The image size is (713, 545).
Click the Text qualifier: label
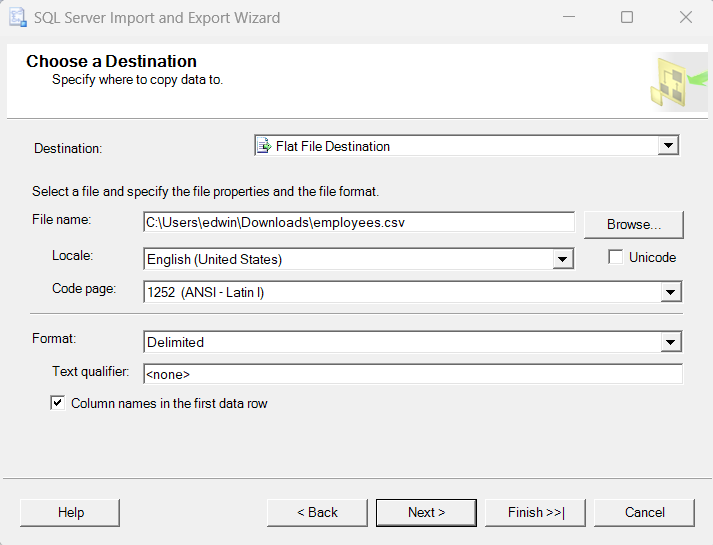pos(90,371)
